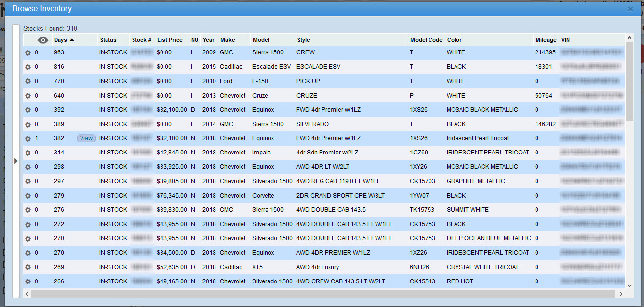
Task: Open the gear menu for the Cadillac Escalade ESV row
Action: [x=28, y=67]
